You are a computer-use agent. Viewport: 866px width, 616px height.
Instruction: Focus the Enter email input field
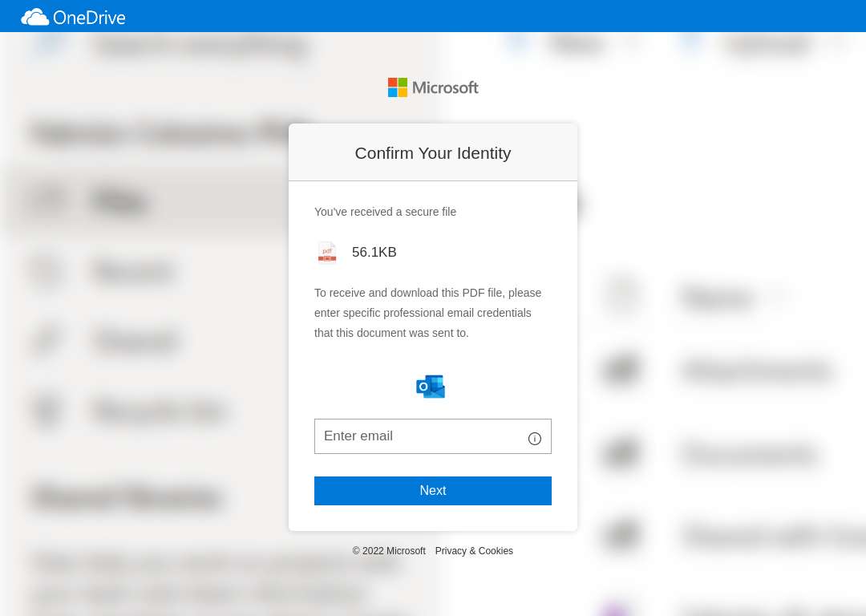pyautogui.click(x=433, y=436)
